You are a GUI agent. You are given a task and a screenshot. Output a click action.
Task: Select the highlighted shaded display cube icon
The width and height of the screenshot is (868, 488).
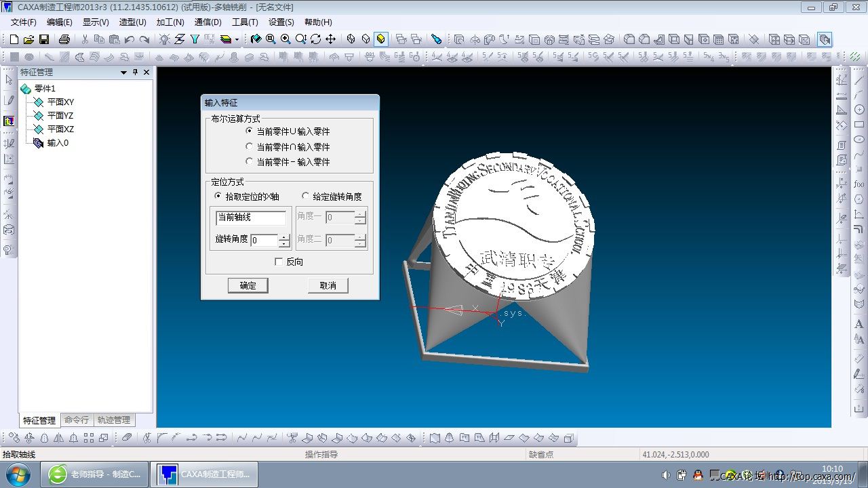(381, 39)
